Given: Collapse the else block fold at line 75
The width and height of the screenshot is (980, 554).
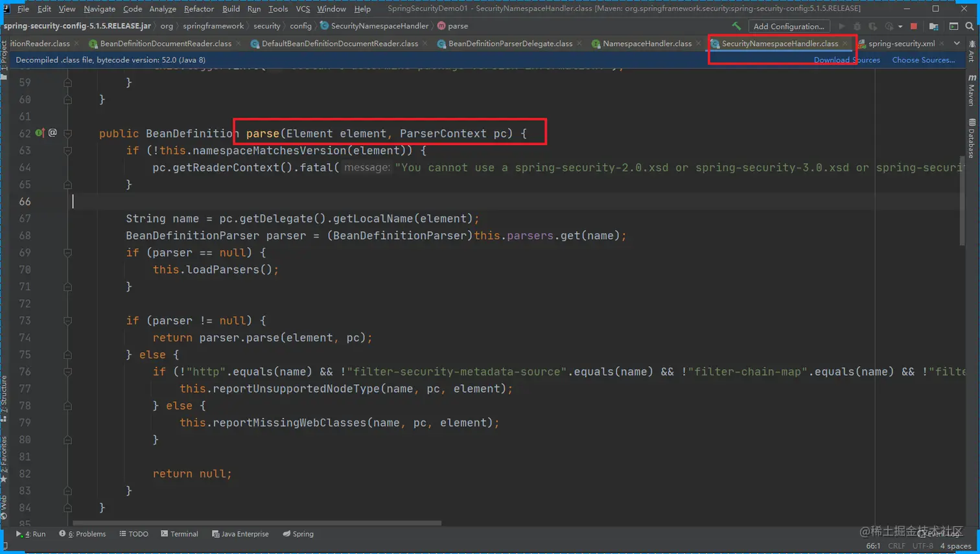Looking at the screenshot, I should point(67,354).
